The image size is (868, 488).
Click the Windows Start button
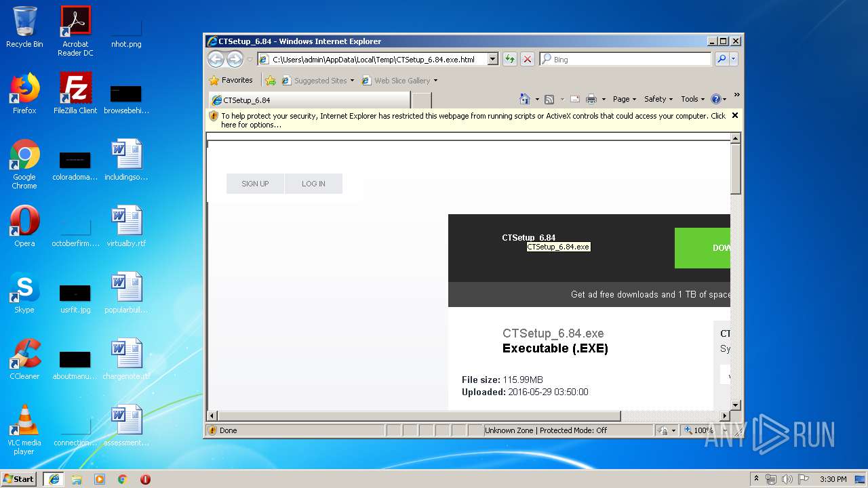pos(20,479)
